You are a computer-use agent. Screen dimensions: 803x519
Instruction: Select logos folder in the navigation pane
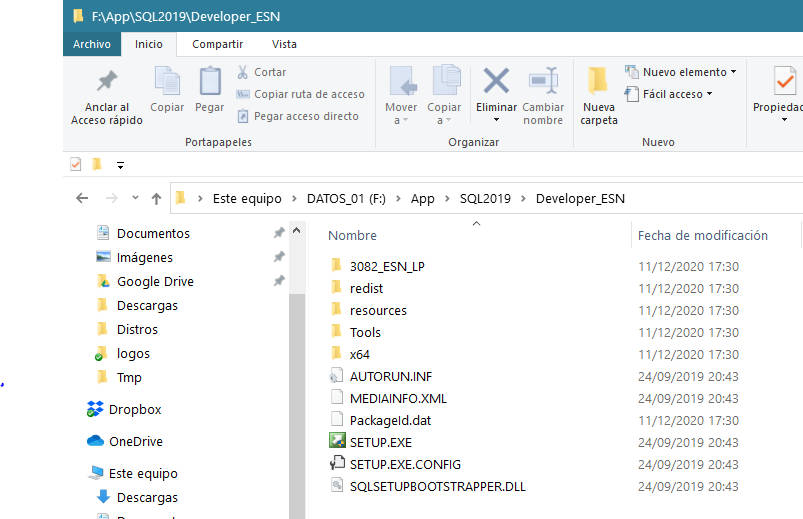pos(133,354)
